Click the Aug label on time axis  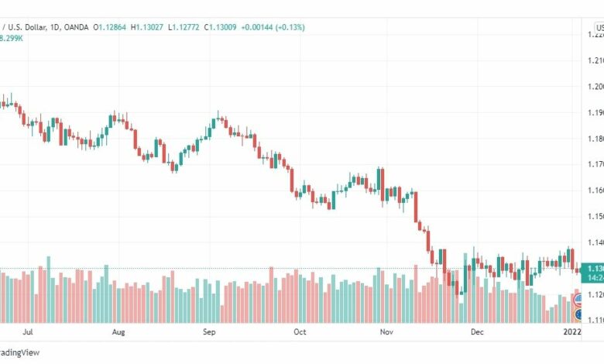[x=118, y=331]
